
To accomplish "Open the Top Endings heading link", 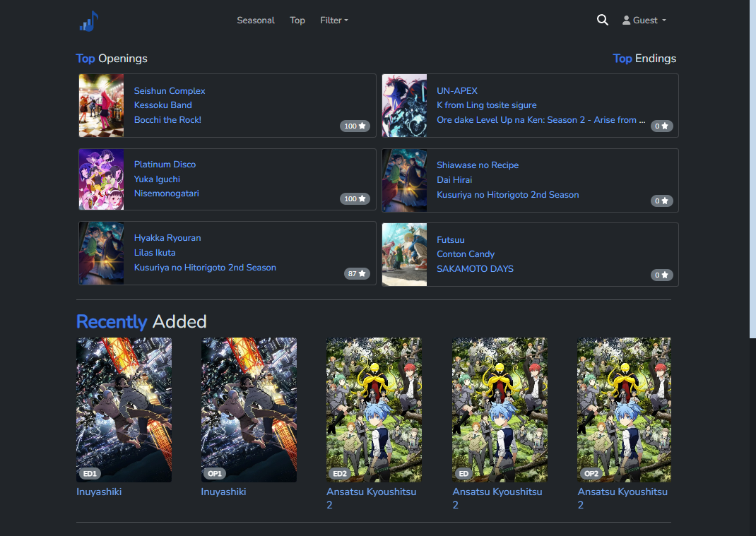I will point(644,59).
